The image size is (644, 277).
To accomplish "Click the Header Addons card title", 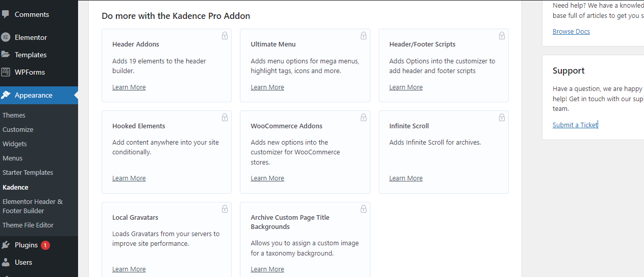I will pyautogui.click(x=136, y=44).
